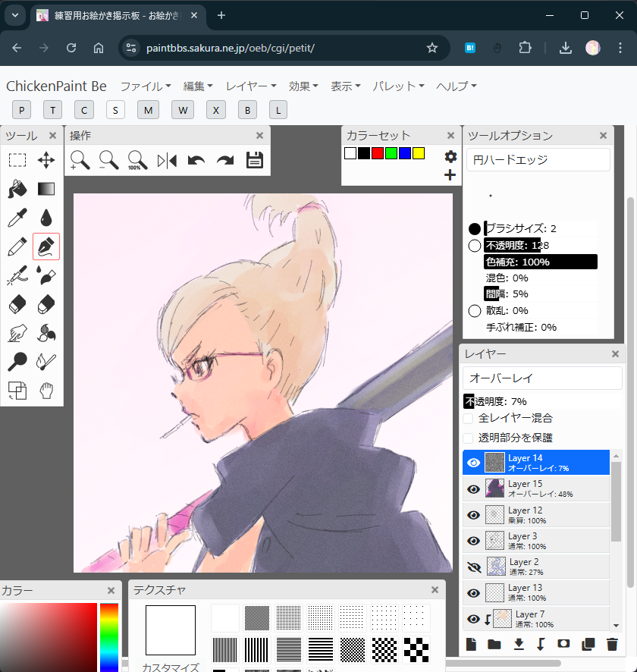This screenshot has height=672, width=637.
Task: Select the rectangular selection tool
Action: (x=17, y=160)
